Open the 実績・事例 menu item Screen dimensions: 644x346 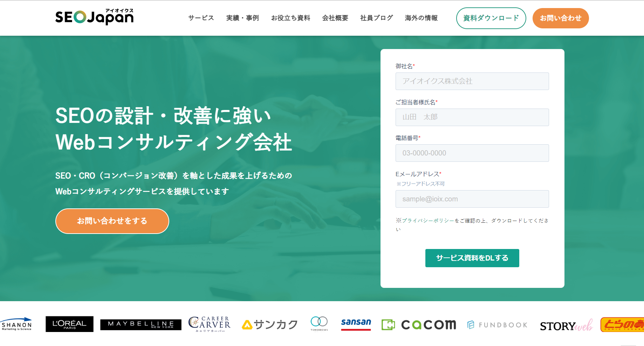[x=242, y=18]
